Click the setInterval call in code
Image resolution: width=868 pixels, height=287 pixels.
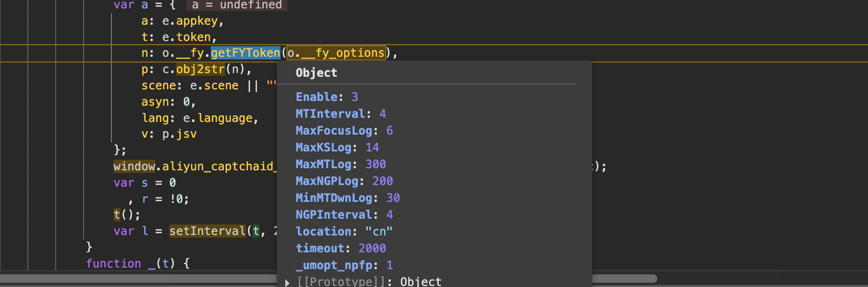(207, 231)
